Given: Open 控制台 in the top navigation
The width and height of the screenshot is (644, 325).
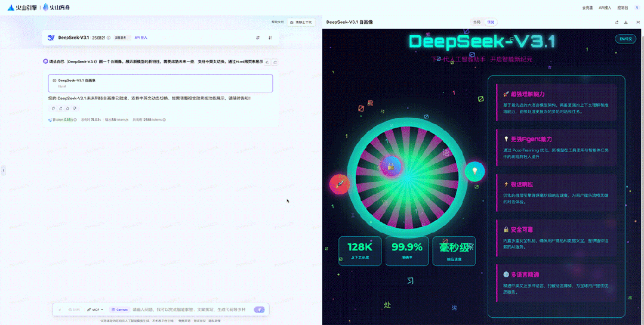Looking at the screenshot, I should click(623, 8).
